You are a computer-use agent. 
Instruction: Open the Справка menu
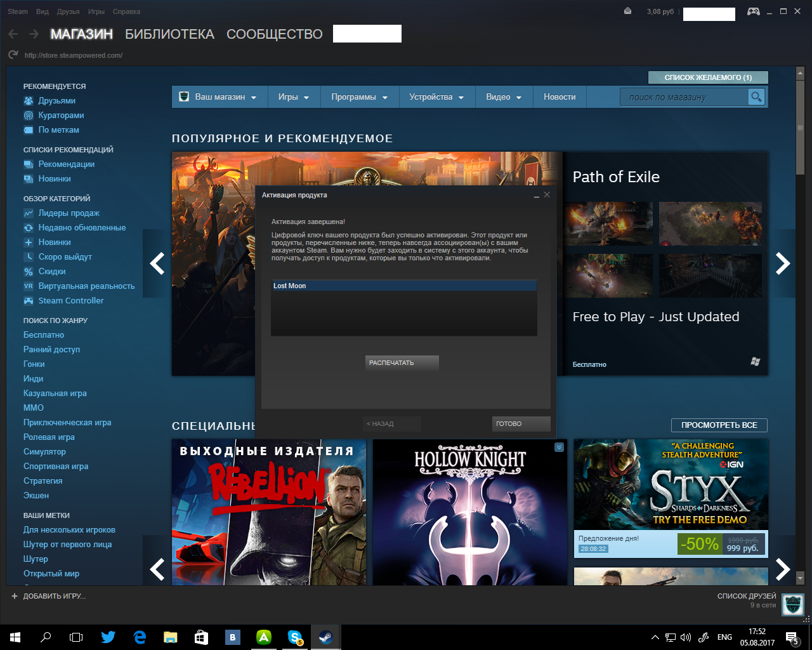pos(126,11)
